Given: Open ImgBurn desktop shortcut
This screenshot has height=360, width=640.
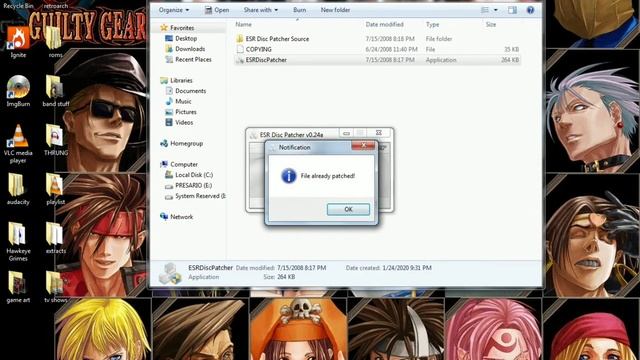Looking at the screenshot, I should 18,91.
